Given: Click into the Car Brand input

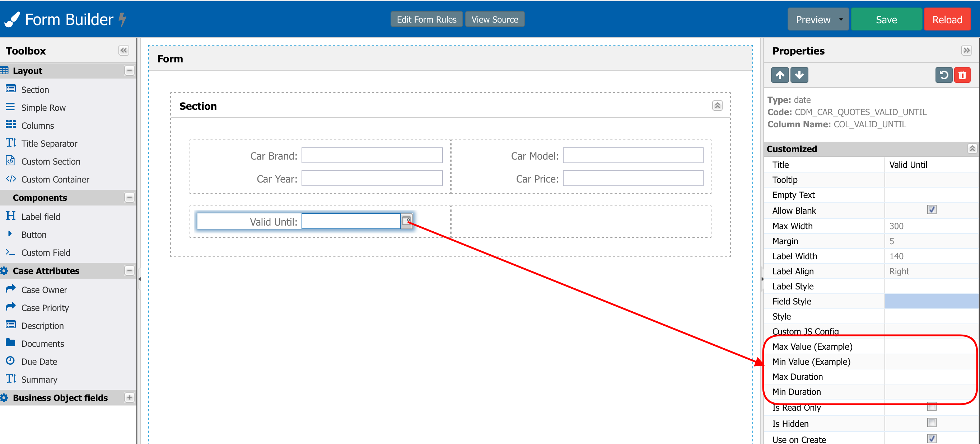Looking at the screenshot, I should coord(372,156).
